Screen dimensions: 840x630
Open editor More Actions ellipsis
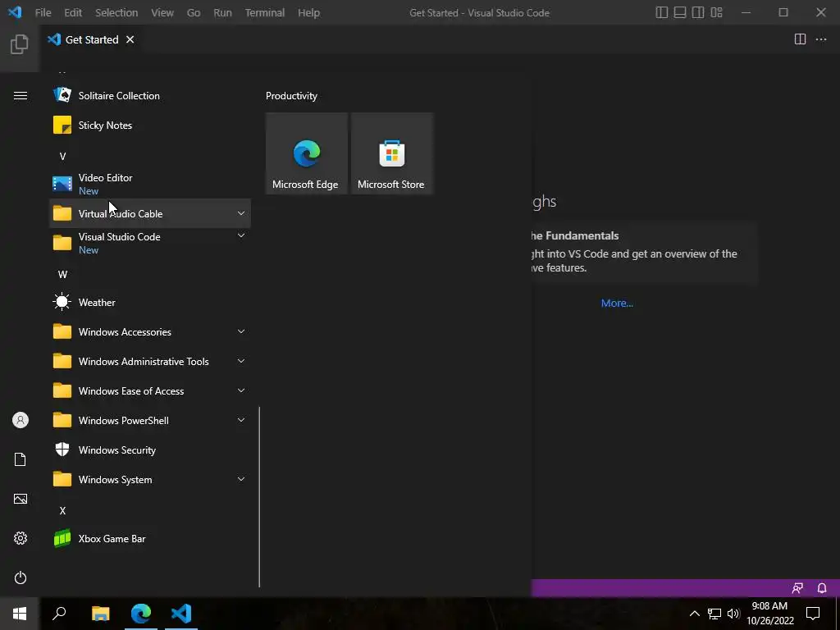click(x=820, y=39)
